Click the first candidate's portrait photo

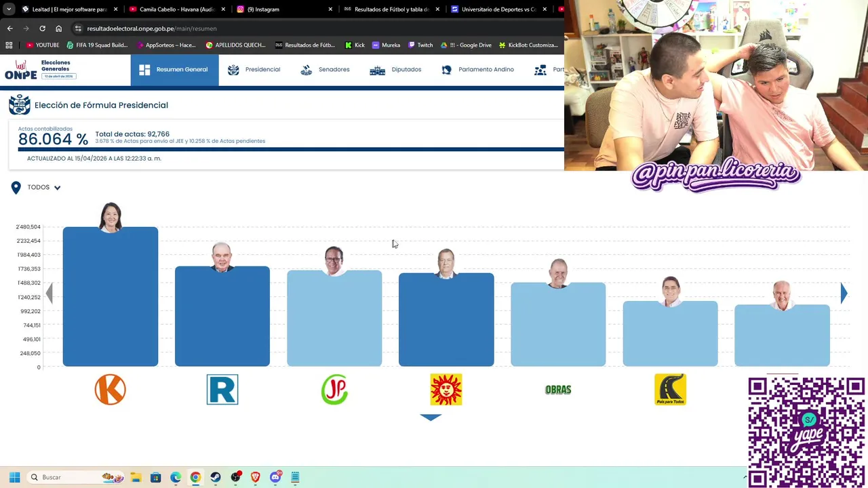pyautogui.click(x=111, y=217)
